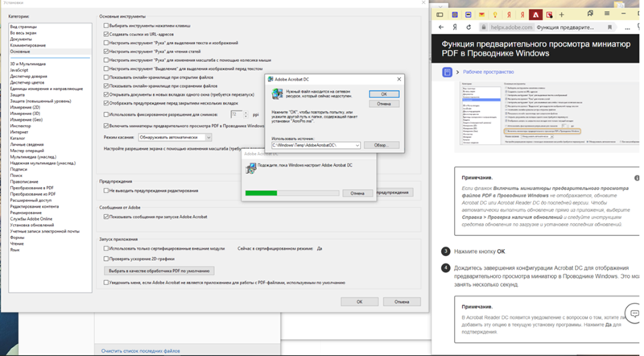644x356 pixels.
Task: Click the padlock site security icon
Action: [484, 27]
